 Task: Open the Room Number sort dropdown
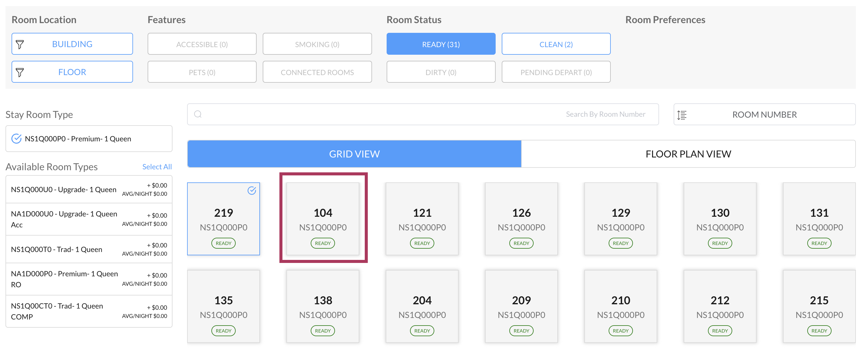tap(764, 115)
